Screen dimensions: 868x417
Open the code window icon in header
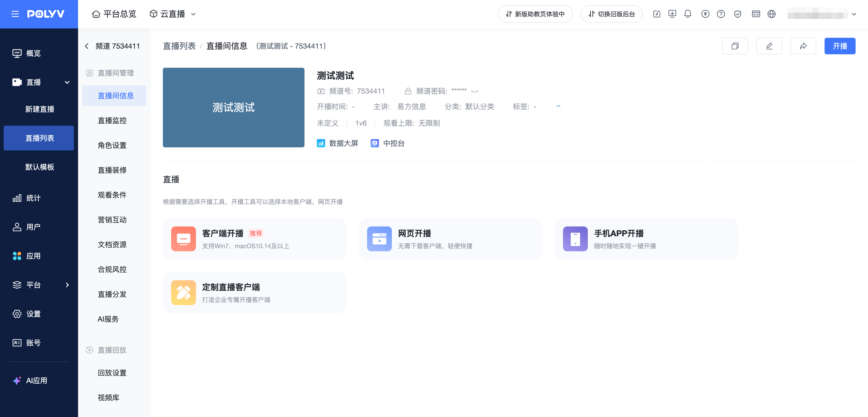(756, 14)
